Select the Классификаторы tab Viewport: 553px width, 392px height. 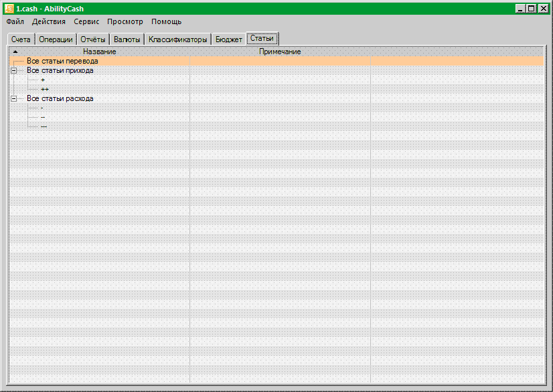click(178, 39)
